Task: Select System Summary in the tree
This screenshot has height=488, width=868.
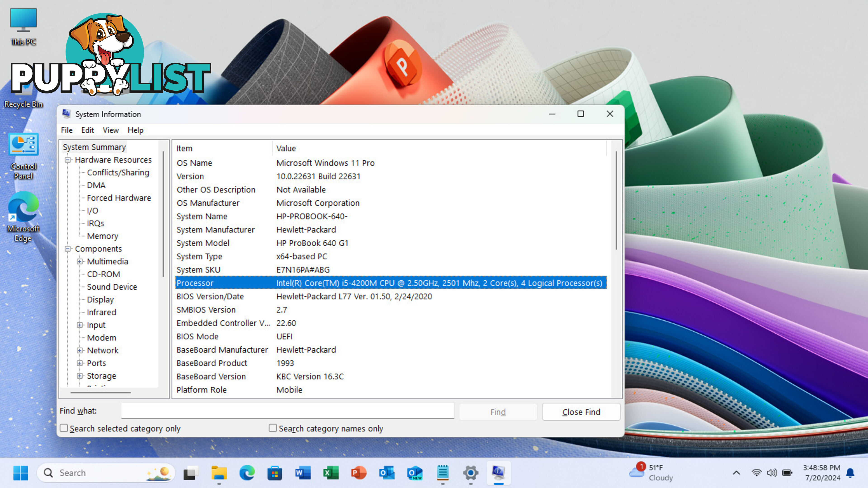Action: click(94, 147)
